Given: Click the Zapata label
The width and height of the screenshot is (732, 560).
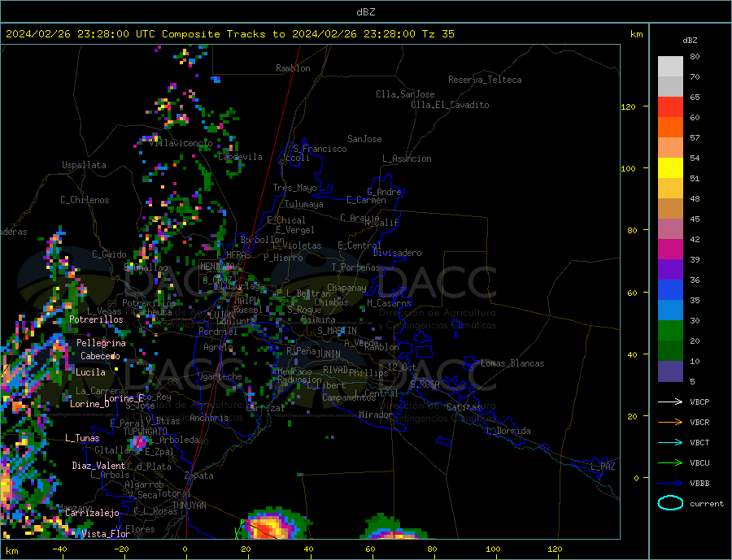Looking at the screenshot, I should click(199, 476).
